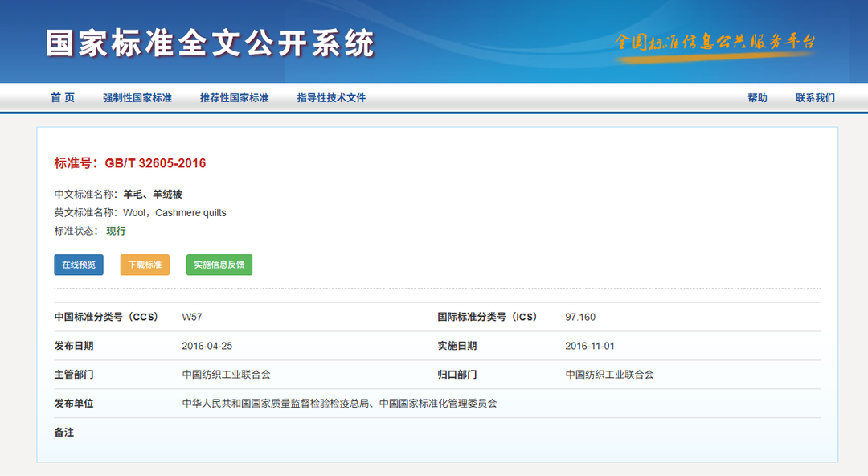Click the publish date 2016-04-25
Image resolution: width=868 pixels, height=476 pixels.
tap(207, 346)
